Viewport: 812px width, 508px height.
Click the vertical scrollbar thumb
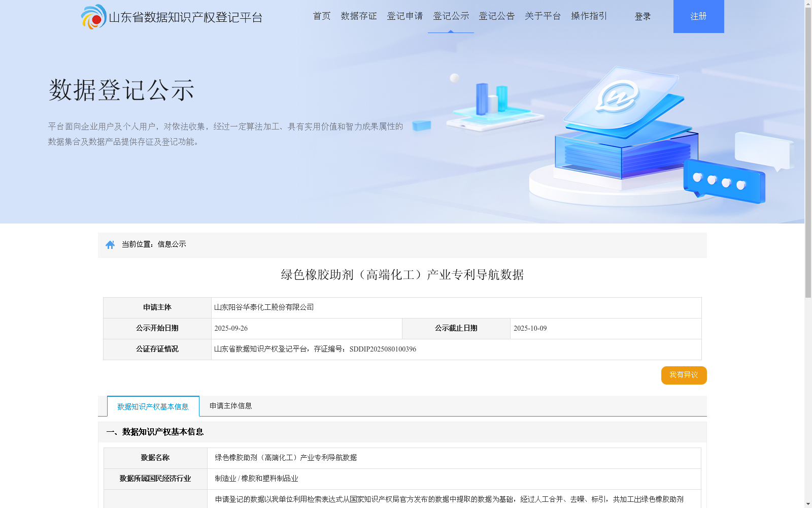tap(808, 152)
